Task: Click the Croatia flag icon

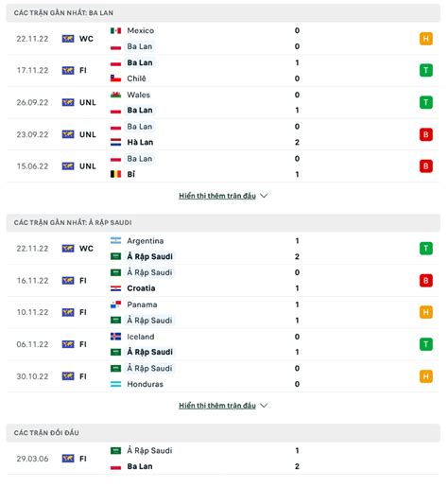Action: tap(115, 288)
